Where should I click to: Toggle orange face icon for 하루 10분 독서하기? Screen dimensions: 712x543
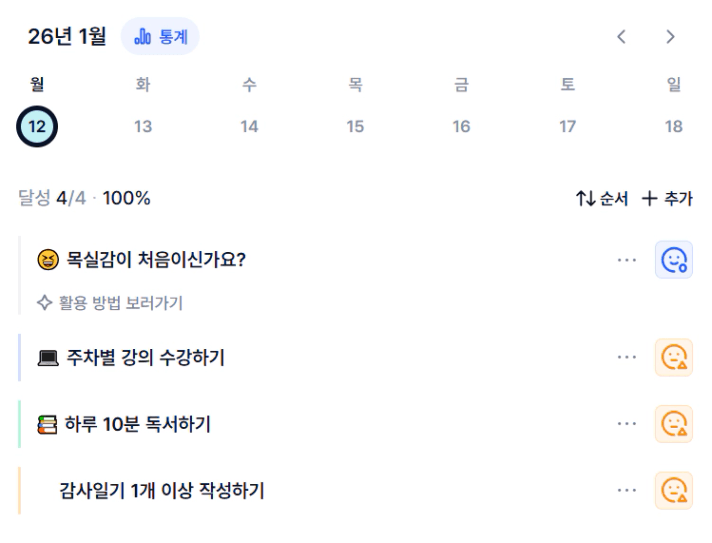674,424
